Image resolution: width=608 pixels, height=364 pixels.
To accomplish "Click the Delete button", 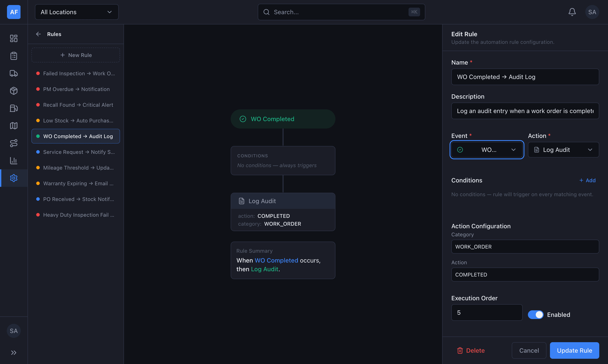I will 471,350.
